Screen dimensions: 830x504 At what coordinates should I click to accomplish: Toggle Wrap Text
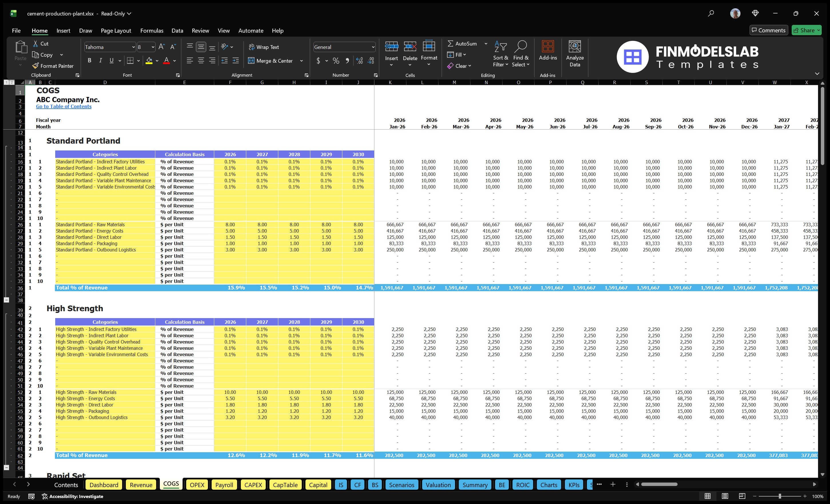tap(264, 47)
